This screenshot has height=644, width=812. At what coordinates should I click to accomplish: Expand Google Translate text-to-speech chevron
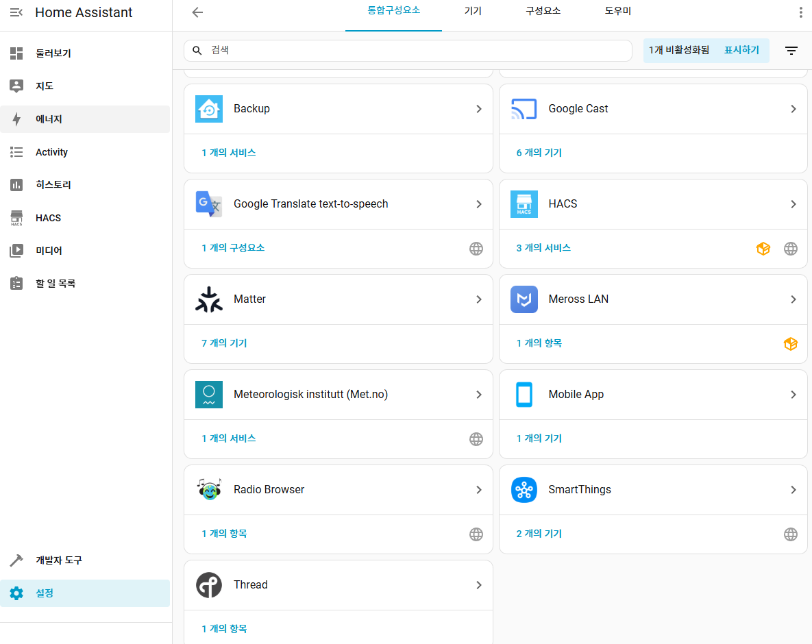click(479, 204)
